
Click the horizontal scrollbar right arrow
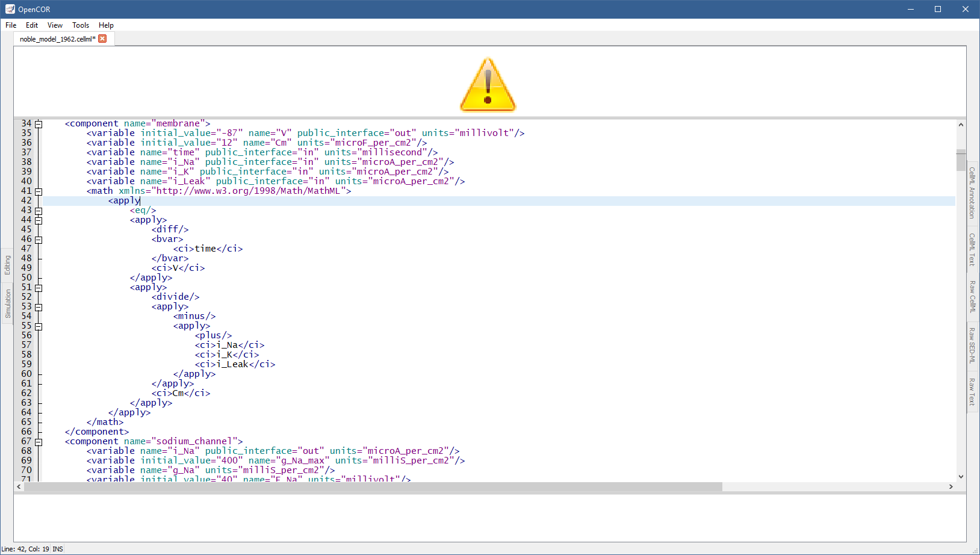[x=951, y=486]
